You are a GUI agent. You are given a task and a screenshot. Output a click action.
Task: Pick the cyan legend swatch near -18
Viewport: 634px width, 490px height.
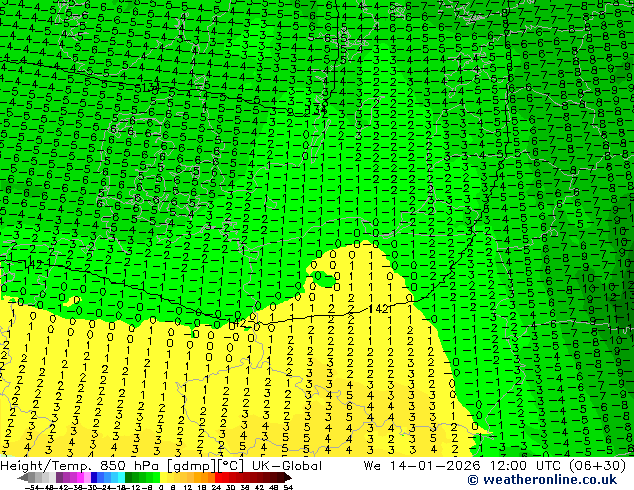[121, 478]
